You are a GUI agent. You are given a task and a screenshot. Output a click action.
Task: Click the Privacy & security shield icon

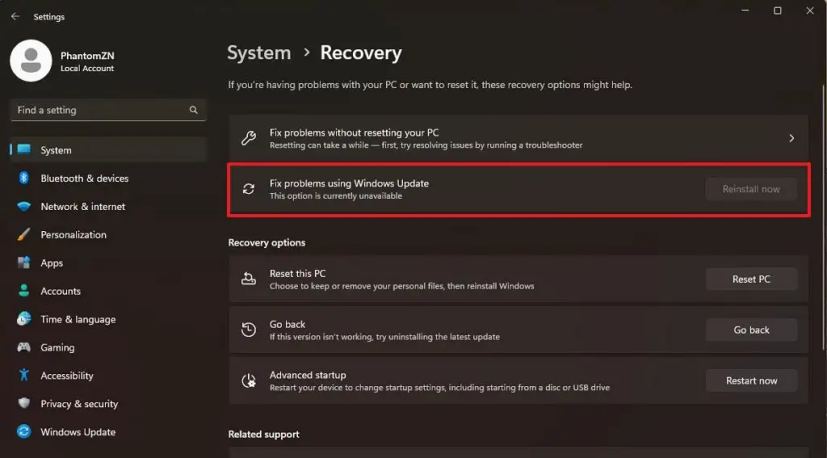coord(24,404)
